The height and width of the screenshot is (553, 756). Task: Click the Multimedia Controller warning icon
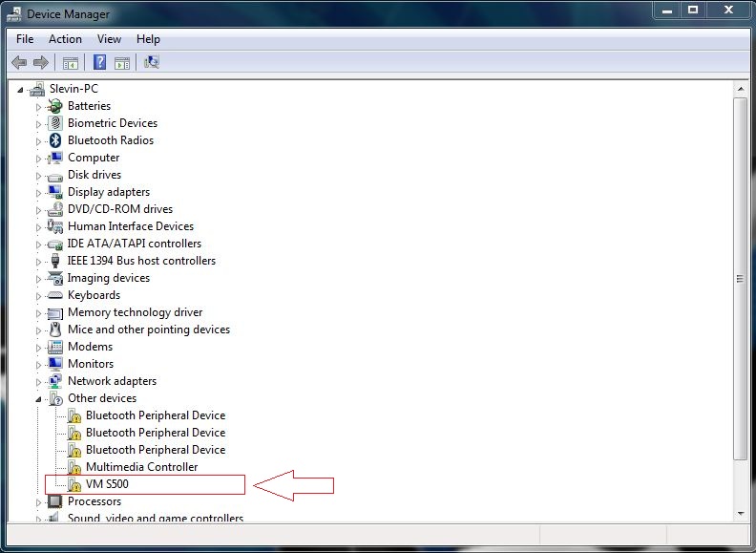74,467
